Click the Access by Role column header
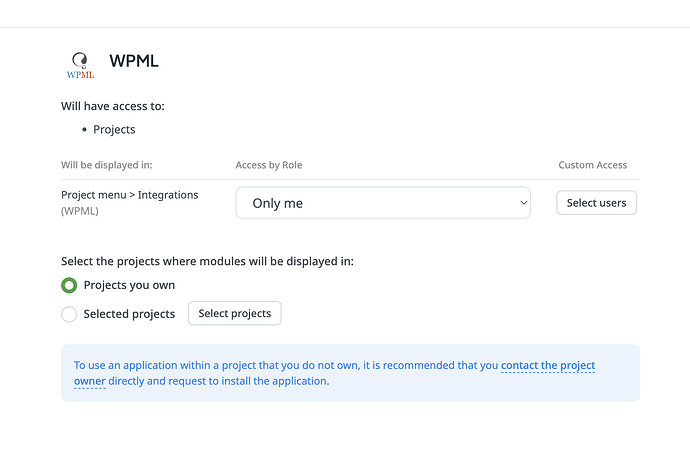 pos(268,165)
